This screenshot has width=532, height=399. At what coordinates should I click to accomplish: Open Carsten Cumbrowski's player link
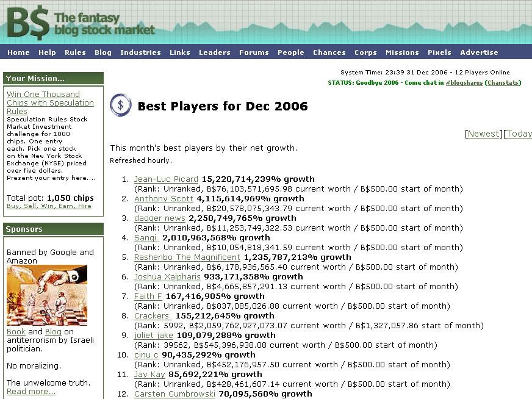[x=174, y=394]
